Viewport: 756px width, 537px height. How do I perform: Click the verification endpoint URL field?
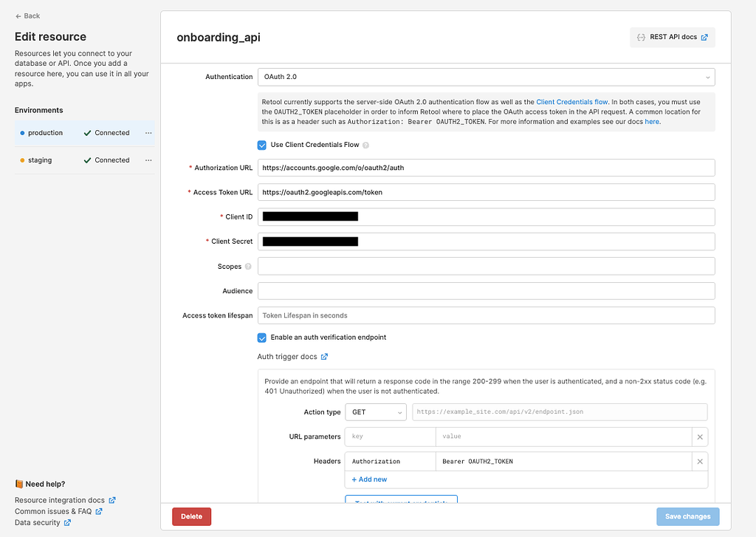pyautogui.click(x=560, y=412)
